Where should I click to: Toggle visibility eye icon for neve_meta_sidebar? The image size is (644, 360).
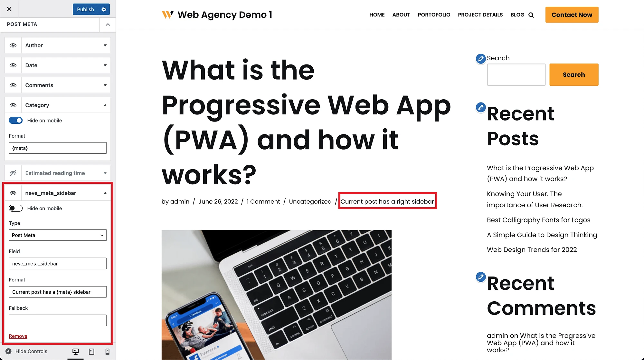pyautogui.click(x=13, y=193)
